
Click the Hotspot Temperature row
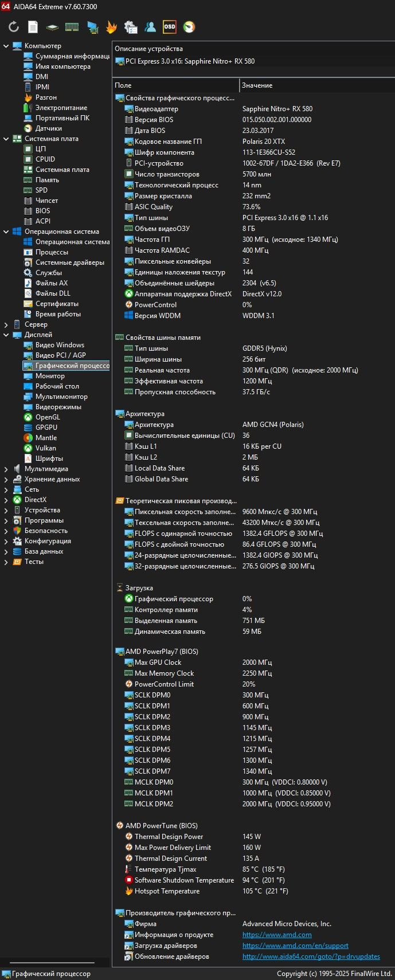tap(253, 891)
